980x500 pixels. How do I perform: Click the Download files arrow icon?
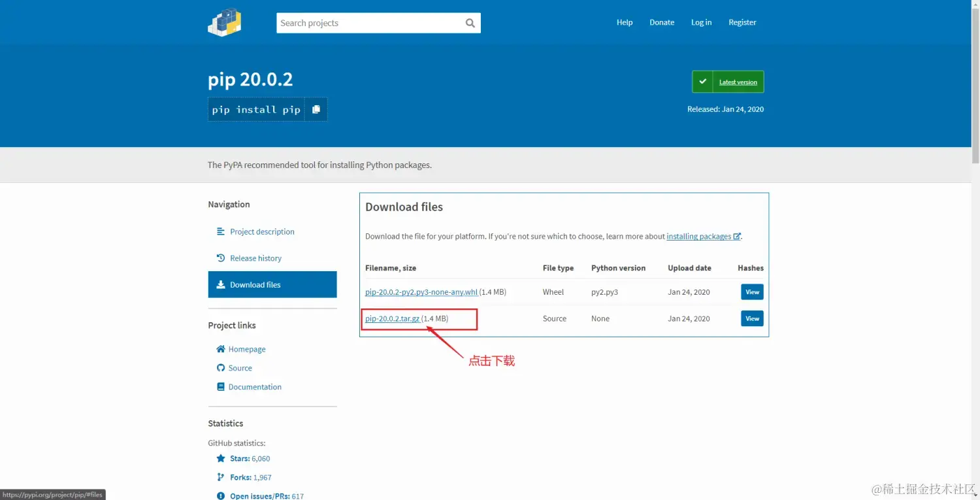coord(221,285)
